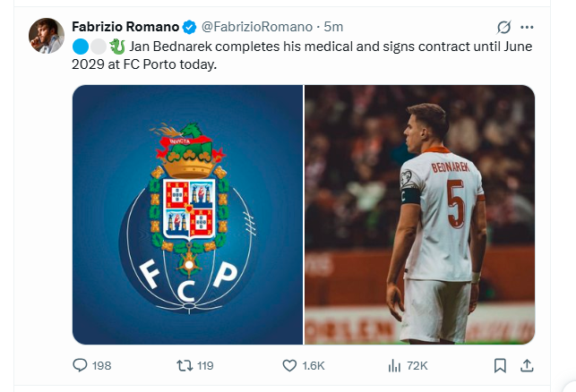Viewport: 576px width, 392px height.
Task: Click the 5m timestamp
Action: (334, 26)
